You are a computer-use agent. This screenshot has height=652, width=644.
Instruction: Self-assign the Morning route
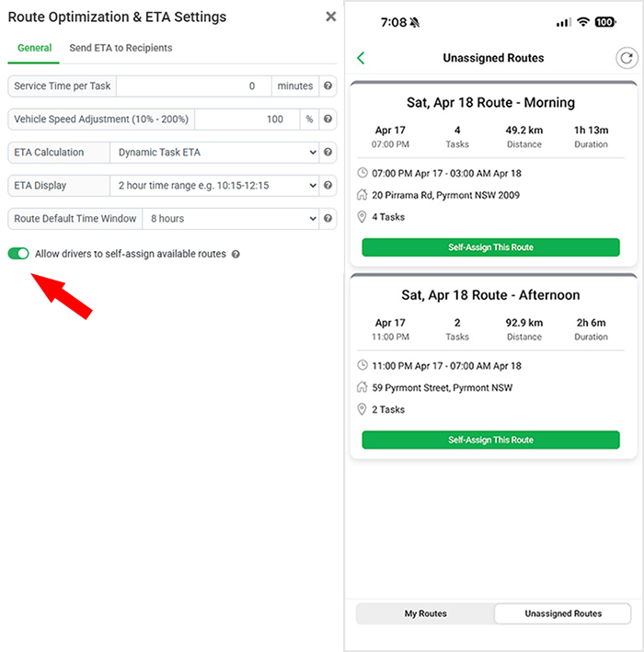491,247
